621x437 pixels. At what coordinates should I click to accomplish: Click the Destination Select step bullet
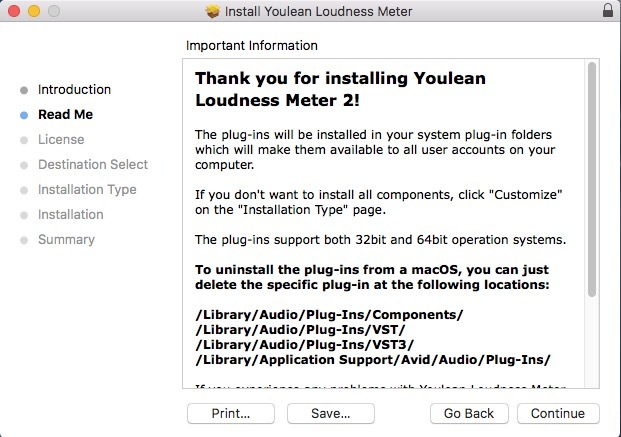coord(24,165)
